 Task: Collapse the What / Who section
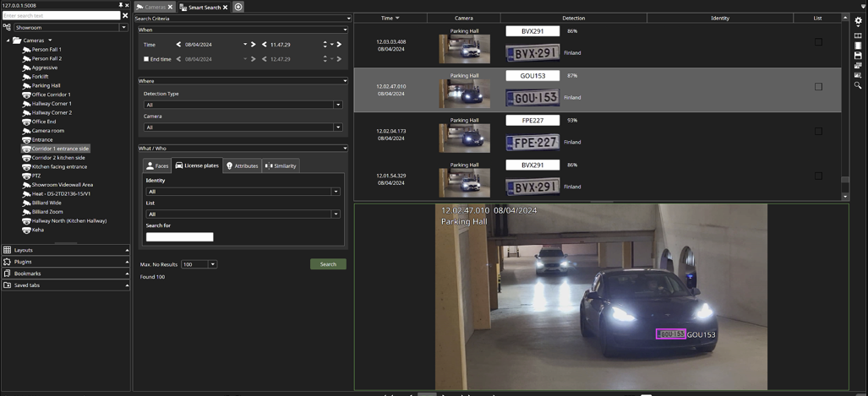(345, 149)
